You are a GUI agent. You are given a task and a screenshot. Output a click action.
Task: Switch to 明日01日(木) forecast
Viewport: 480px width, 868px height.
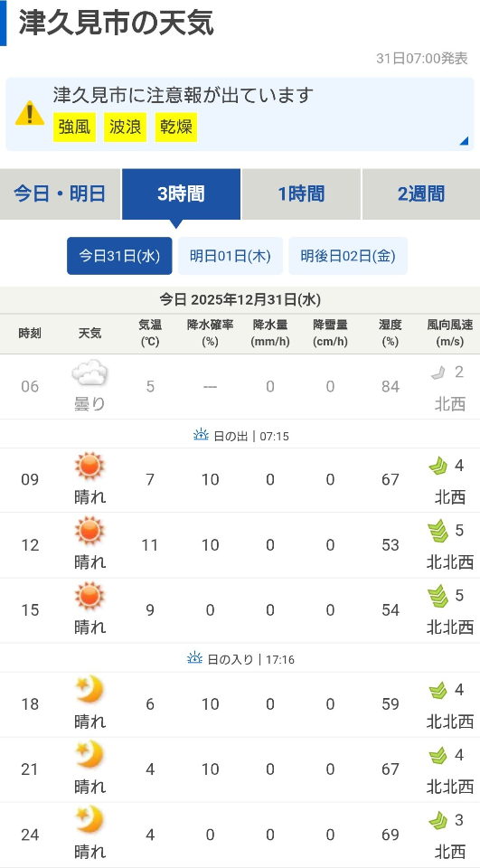231,256
